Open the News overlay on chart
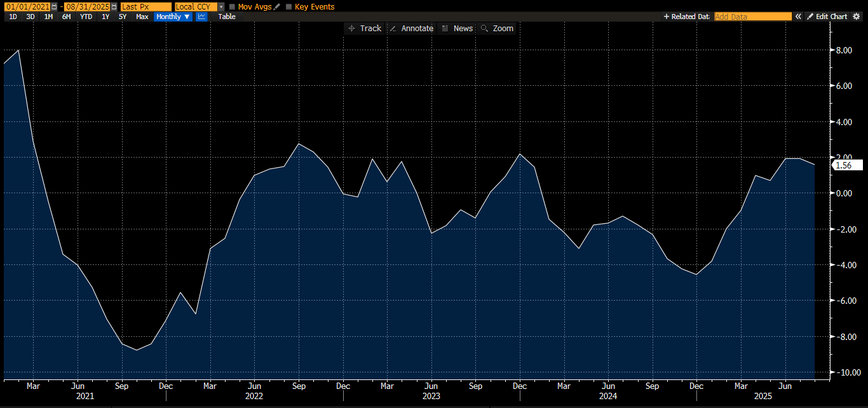Screen dimensions: 868x408 (457, 29)
